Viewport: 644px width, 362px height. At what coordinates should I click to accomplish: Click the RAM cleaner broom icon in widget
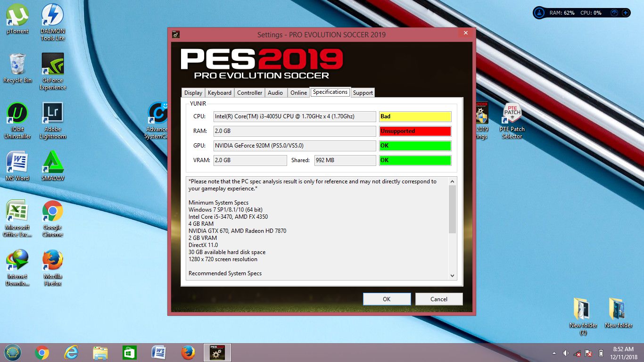540,13
